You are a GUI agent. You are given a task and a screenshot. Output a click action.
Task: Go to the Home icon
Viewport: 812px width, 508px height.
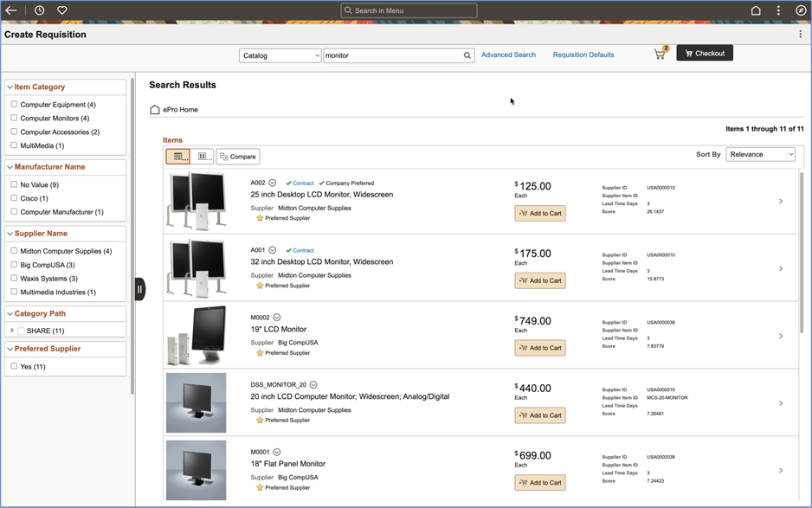756,10
